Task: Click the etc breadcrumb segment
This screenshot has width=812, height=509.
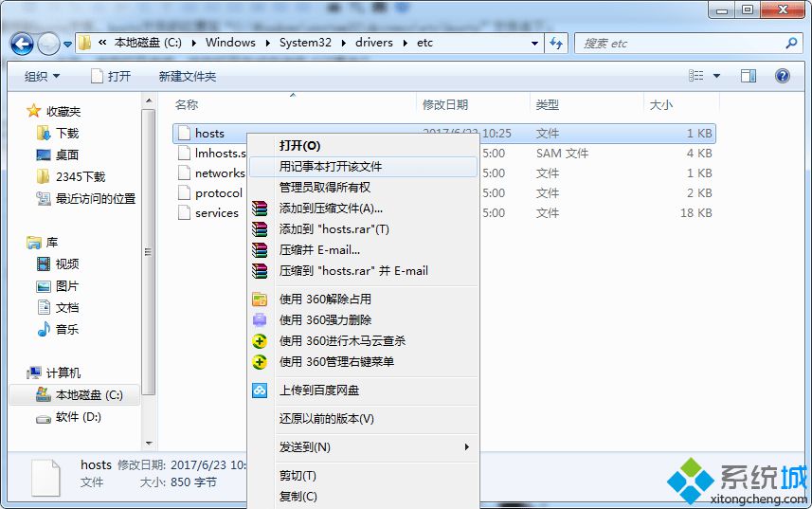Action: [424, 43]
